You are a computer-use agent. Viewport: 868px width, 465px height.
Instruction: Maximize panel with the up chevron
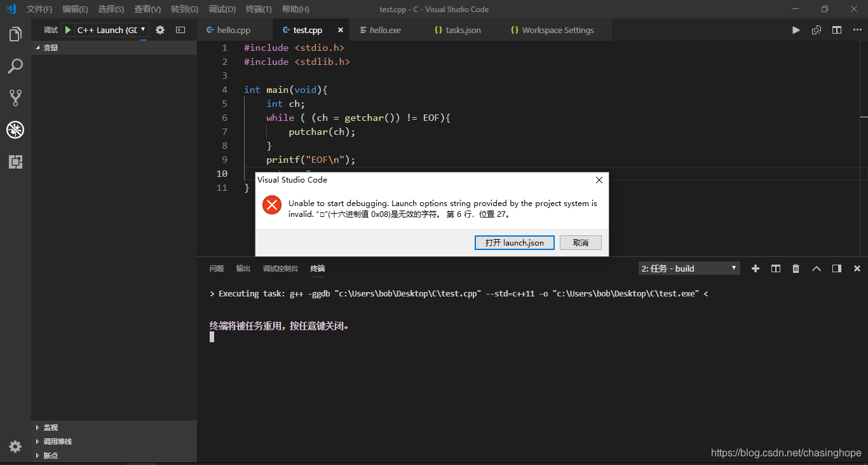tap(817, 268)
